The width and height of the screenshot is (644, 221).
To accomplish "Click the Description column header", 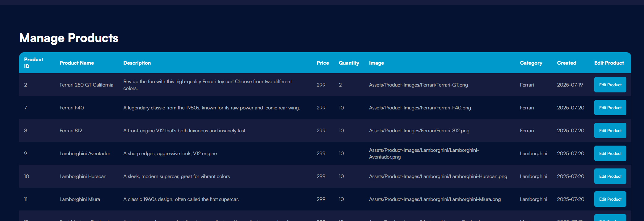I will click(137, 63).
